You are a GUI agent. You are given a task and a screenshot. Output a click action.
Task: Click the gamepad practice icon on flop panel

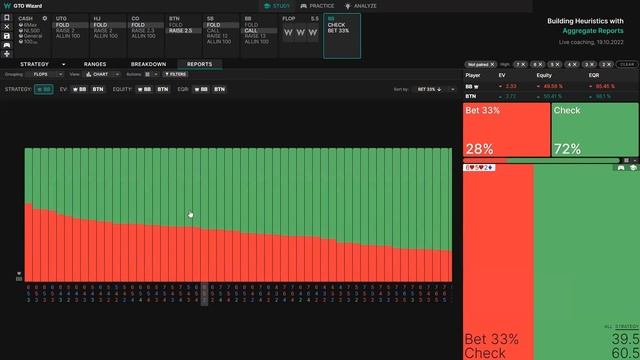tap(621, 168)
